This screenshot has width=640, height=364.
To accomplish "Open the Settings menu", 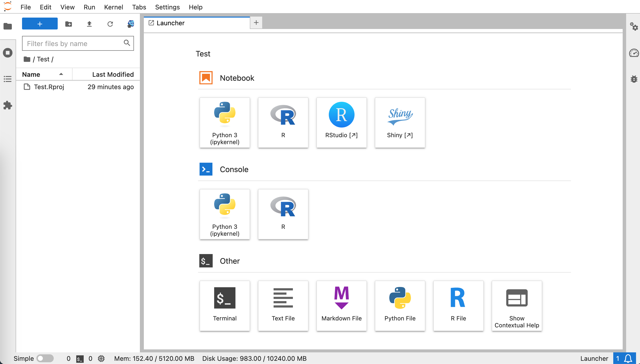I will click(x=167, y=7).
